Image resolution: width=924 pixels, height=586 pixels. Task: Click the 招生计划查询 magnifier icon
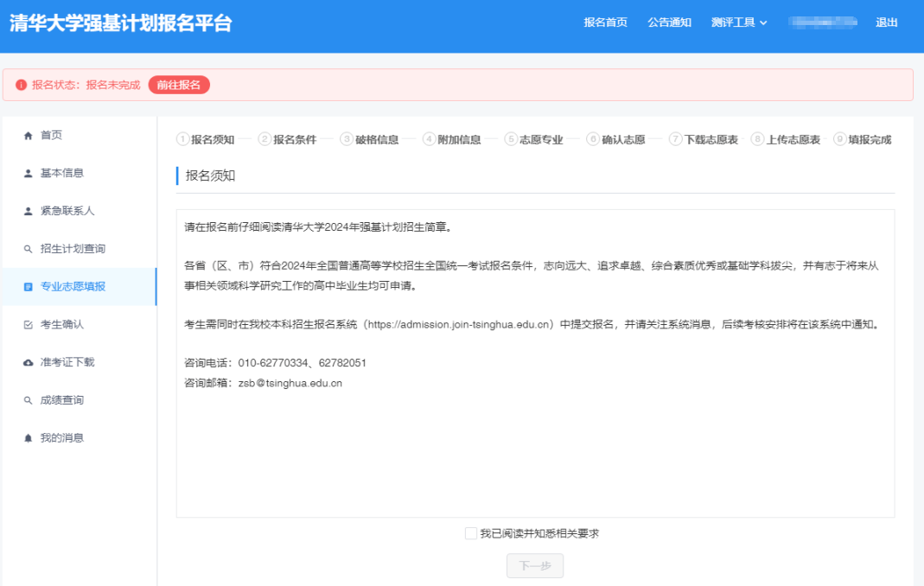click(x=27, y=248)
